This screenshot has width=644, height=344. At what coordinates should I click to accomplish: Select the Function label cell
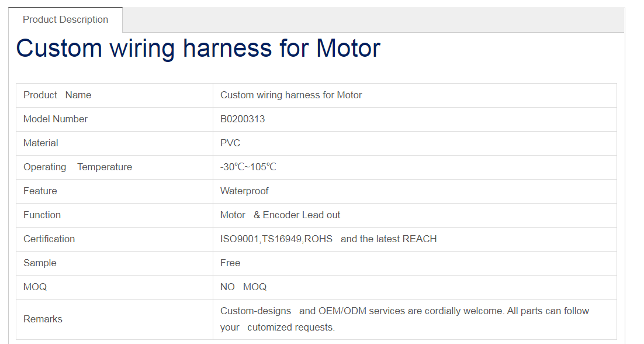coord(42,215)
